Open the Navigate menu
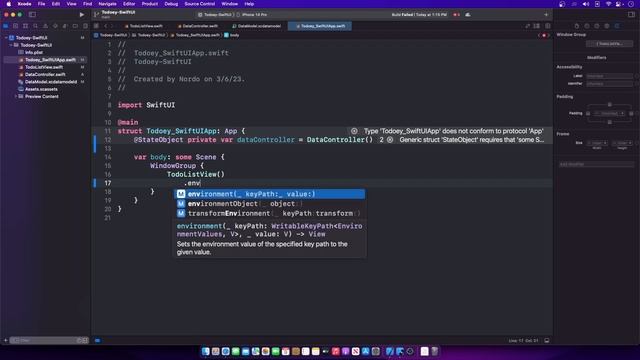 (x=107, y=4)
